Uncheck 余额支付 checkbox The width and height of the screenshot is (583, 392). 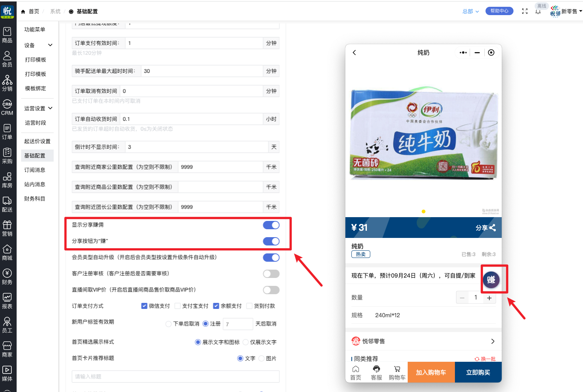pos(216,306)
